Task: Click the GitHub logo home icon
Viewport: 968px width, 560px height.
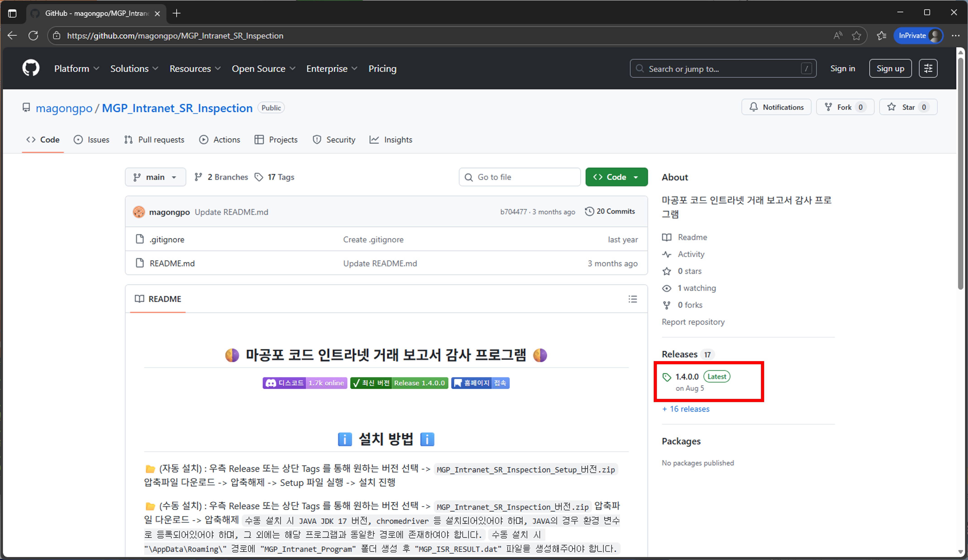Action: click(30, 68)
